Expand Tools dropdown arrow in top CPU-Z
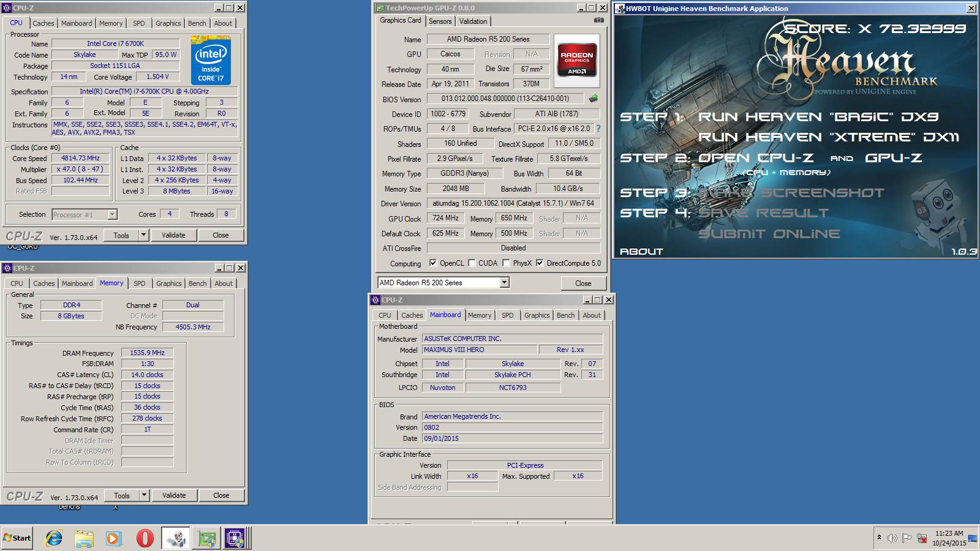The width and height of the screenshot is (980, 551). [x=143, y=235]
